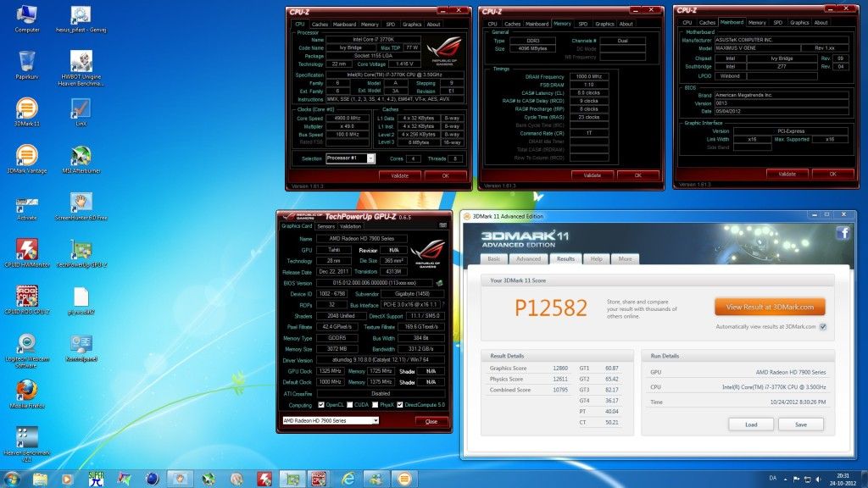
Task: Open the Windows Explorer folder taskbar icon
Action: click(x=40, y=479)
